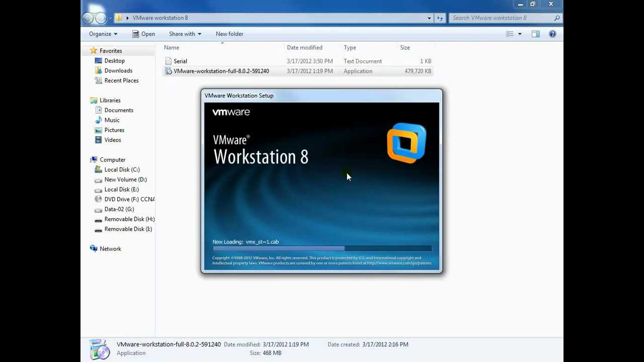Image resolution: width=644 pixels, height=362 pixels.
Task: Click the Date created value in details pane
Action: click(x=385, y=344)
